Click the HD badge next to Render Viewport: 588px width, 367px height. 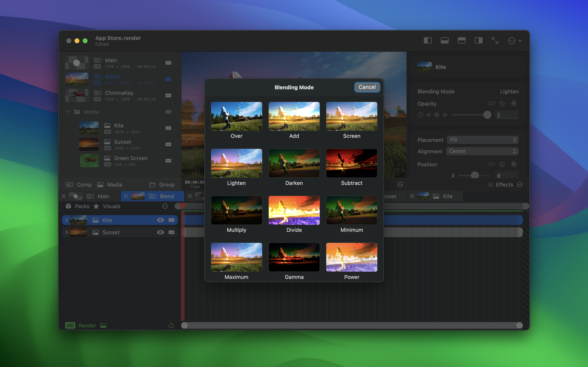coord(70,325)
